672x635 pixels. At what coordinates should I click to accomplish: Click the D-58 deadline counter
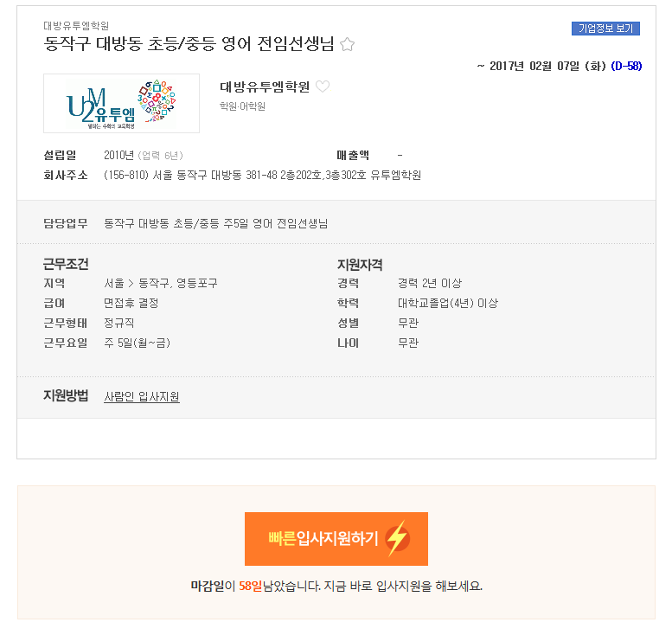pyautogui.click(x=626, y=66)
